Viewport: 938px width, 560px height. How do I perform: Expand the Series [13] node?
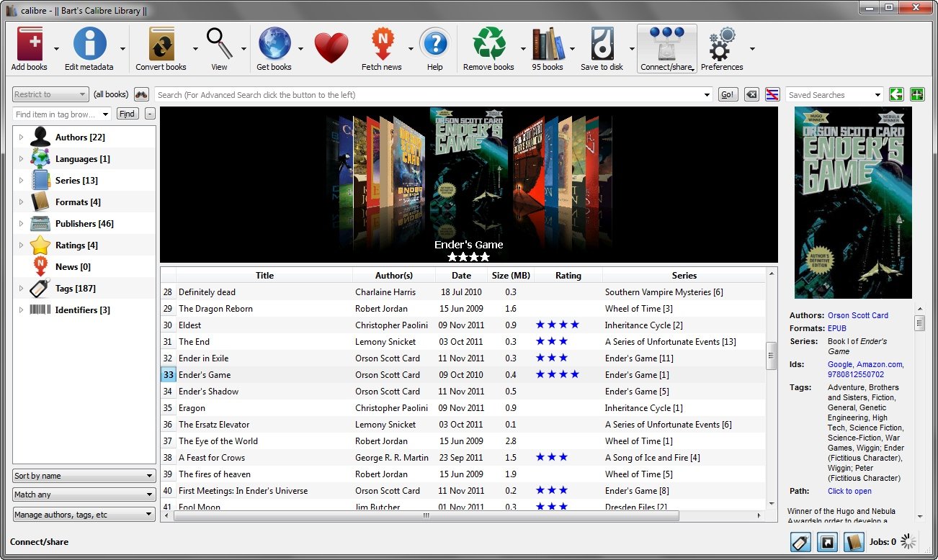coord(21,180)
